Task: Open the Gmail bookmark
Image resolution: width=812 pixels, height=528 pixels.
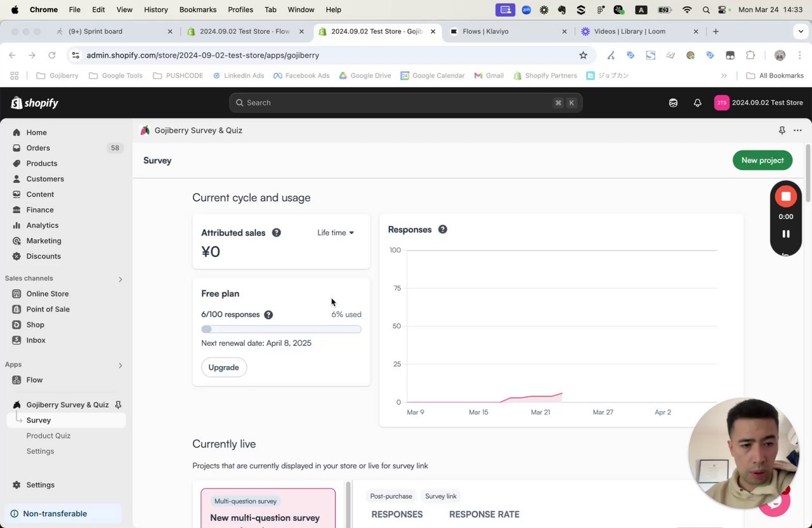Action: 488,76
